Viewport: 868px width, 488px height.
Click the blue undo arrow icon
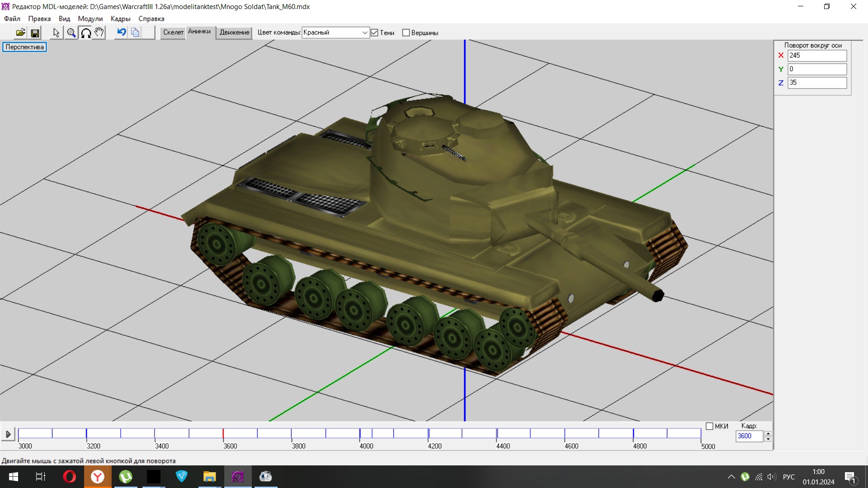click(121, 32)
